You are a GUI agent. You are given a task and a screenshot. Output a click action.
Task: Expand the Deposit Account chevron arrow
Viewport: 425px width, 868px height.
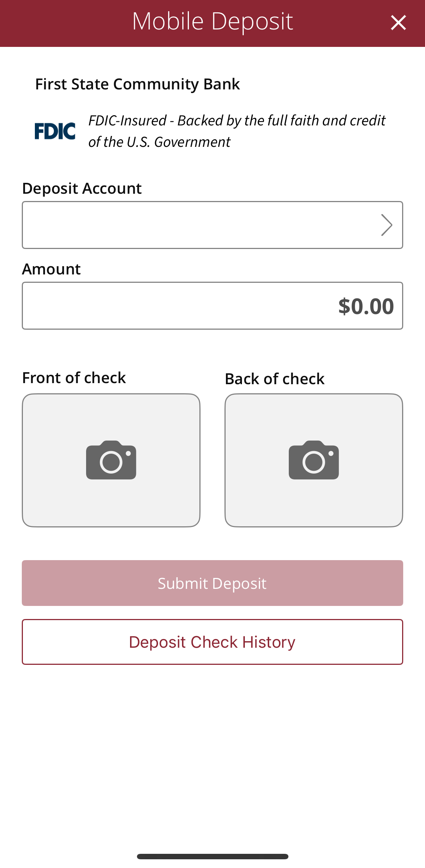tap(386, 225)
